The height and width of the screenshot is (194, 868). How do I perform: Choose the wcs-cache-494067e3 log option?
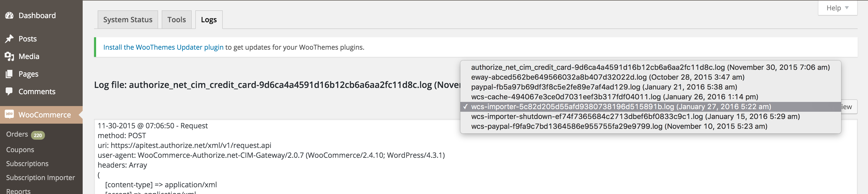(x=650, y=97)
